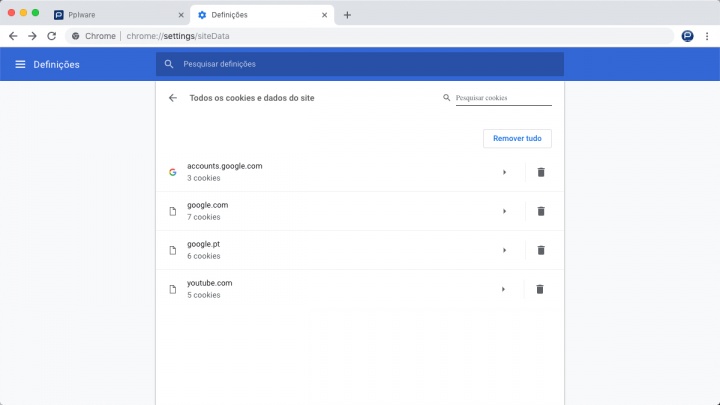
Task: Open the profile avatar in Chrome toolbar
Action: [688, 36]
